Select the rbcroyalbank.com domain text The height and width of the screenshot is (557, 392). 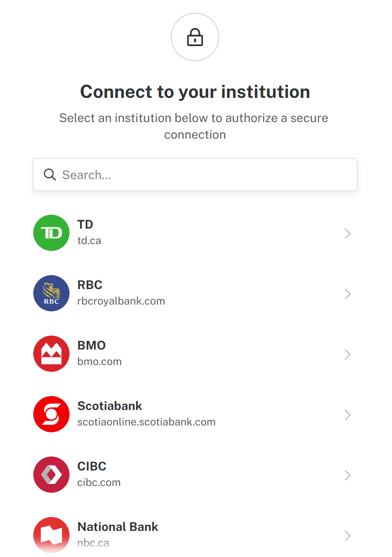pyautogui.click(x=121, y=301)
